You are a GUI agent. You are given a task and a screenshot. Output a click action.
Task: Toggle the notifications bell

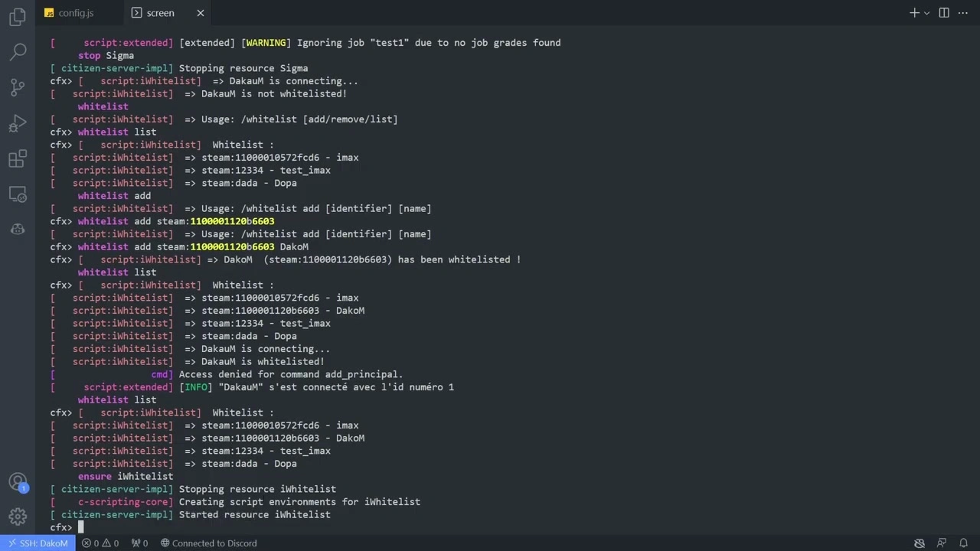coord(962,543)
